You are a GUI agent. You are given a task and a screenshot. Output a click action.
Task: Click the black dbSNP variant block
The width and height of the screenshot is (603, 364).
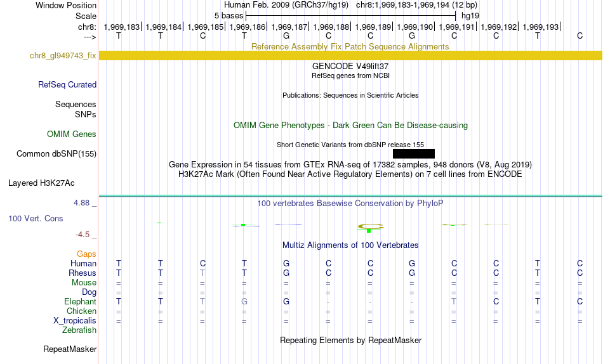pyautogui.click(x=414, y=153)
